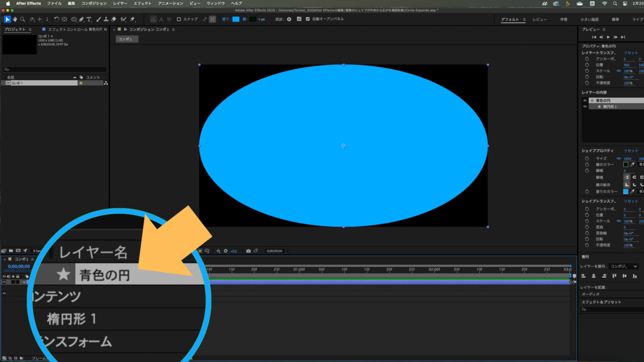Click the Add shape content play-arrow button
The height and width of the screenshot is (362, 644).
pos(289,19)
